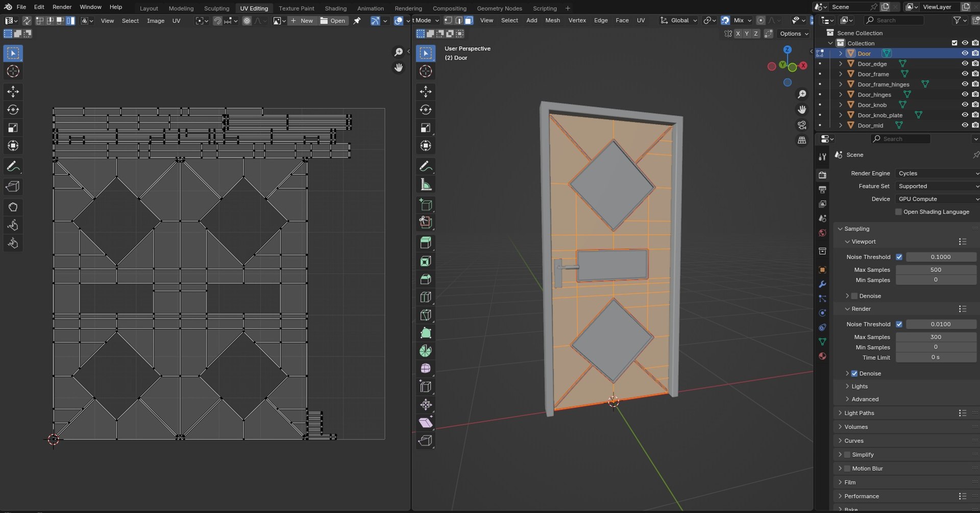Click the outliner Search field
This screenshot has width=980, height=513.
point(894,20)
